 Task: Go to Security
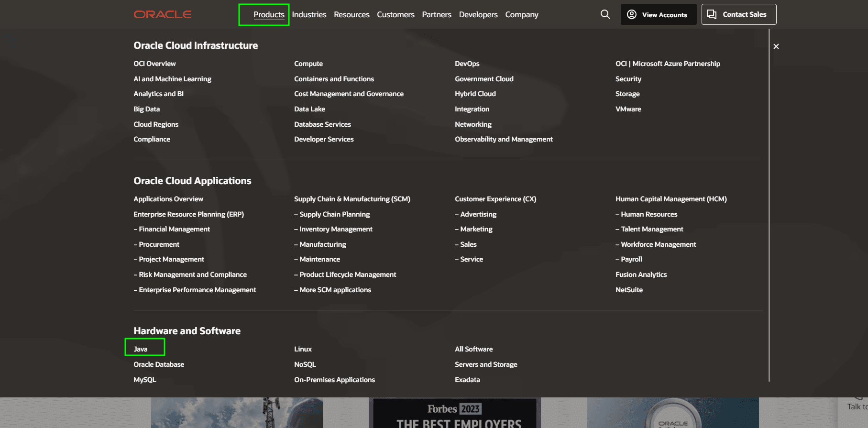point(628,79)
